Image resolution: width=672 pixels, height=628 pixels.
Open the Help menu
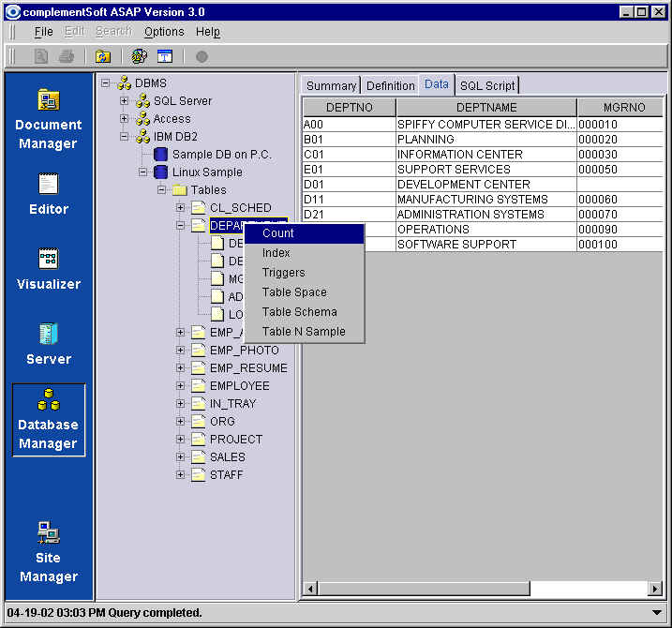208,32
